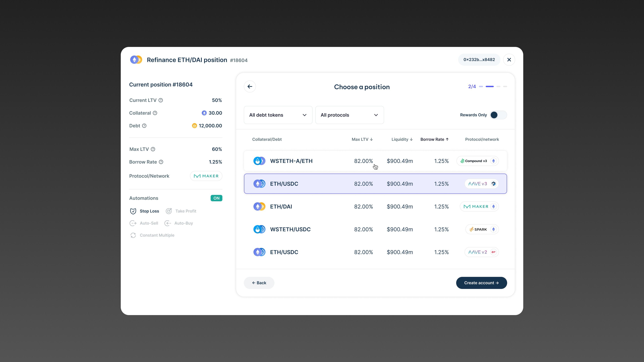Open the All debt tokens dropdown
Image resolution: width=644 pixels, height=362 pixels.
point(278,115)
